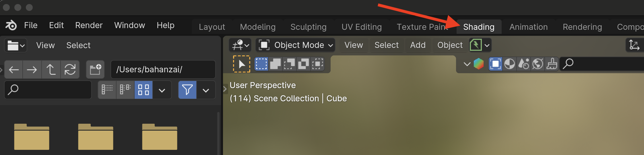Click the /Users/bahanzai/ path field
644x155 pixels.
tap(163, 69)
